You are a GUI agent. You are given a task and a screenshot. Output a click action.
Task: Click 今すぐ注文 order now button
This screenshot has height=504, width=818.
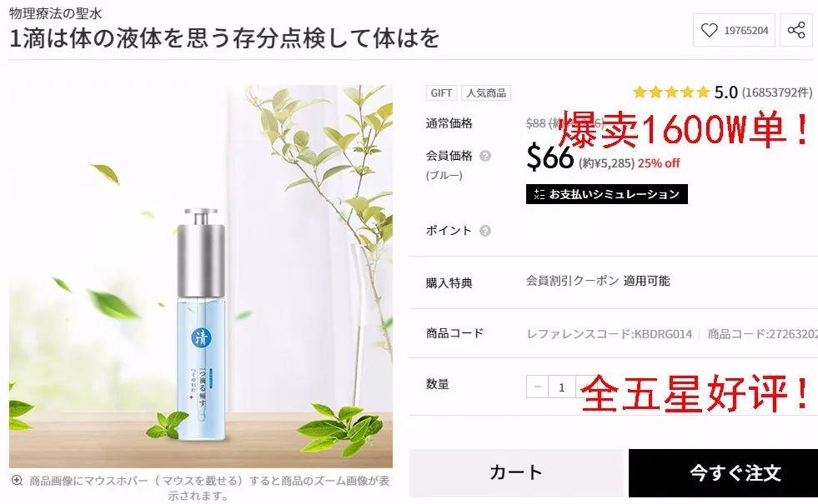[x=724, y=472]
